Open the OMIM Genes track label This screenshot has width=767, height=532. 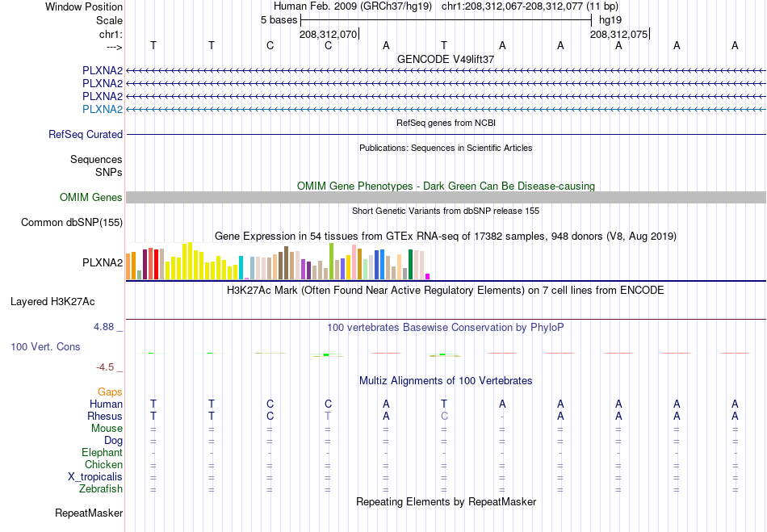pos(91,198)
